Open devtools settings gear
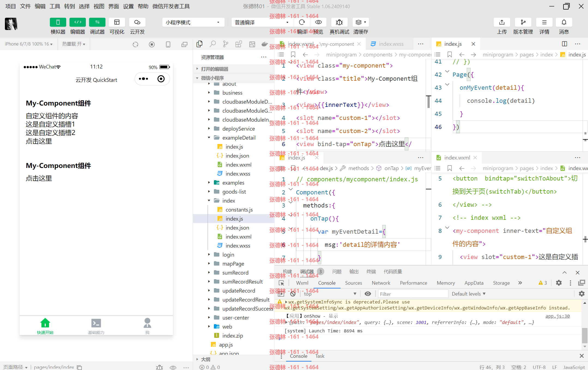The image size is (588, 370). point(559,283)
